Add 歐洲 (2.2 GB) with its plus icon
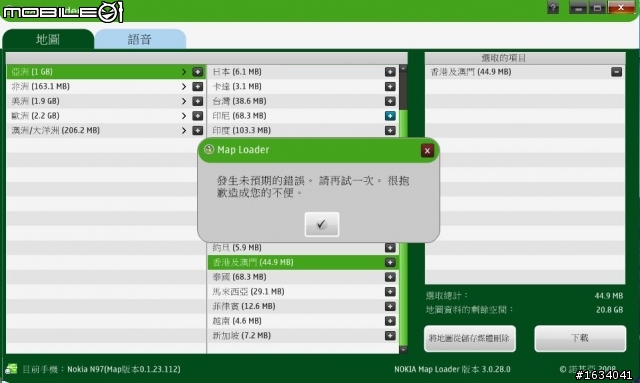 pos(198,116)
